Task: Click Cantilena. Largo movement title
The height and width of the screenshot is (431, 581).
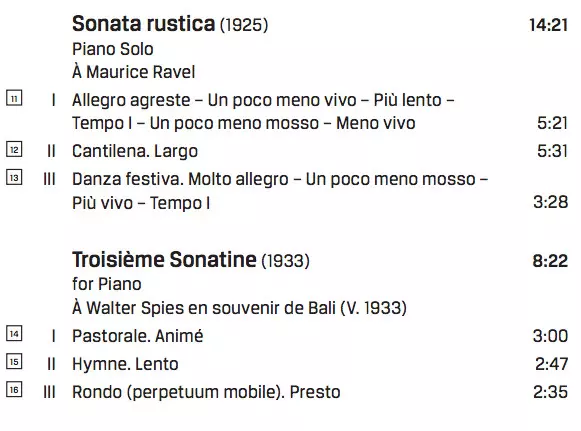Action: tap(135, 151)
